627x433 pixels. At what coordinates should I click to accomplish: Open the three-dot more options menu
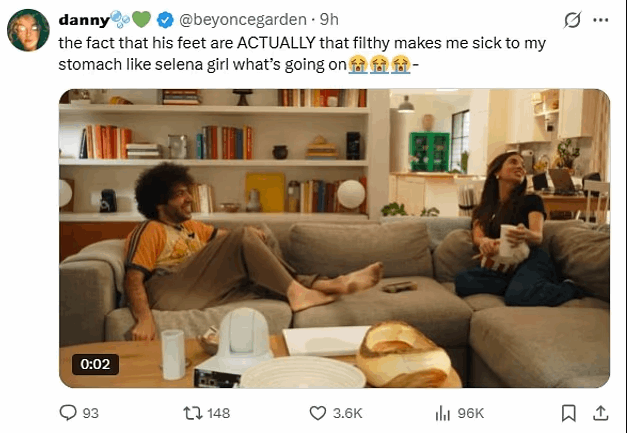coord(600,20)
